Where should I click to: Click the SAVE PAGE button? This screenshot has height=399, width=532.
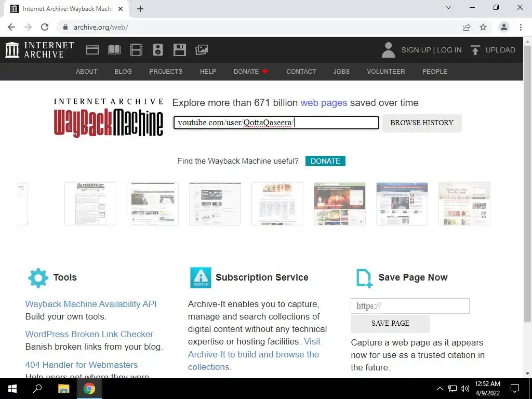point(390,323)
